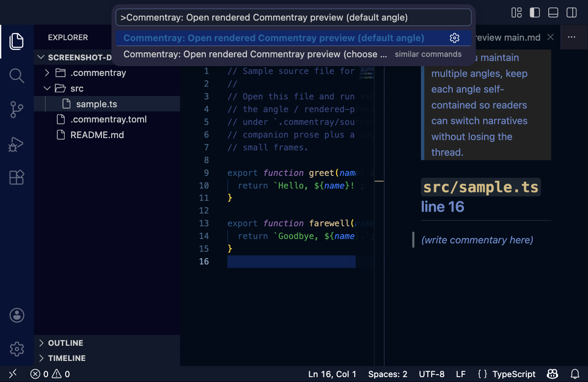The height and width of the screenshot is (382, 588).
Task: Configure keybinding gear for default angle command
Action: click(x=454, y=38)
